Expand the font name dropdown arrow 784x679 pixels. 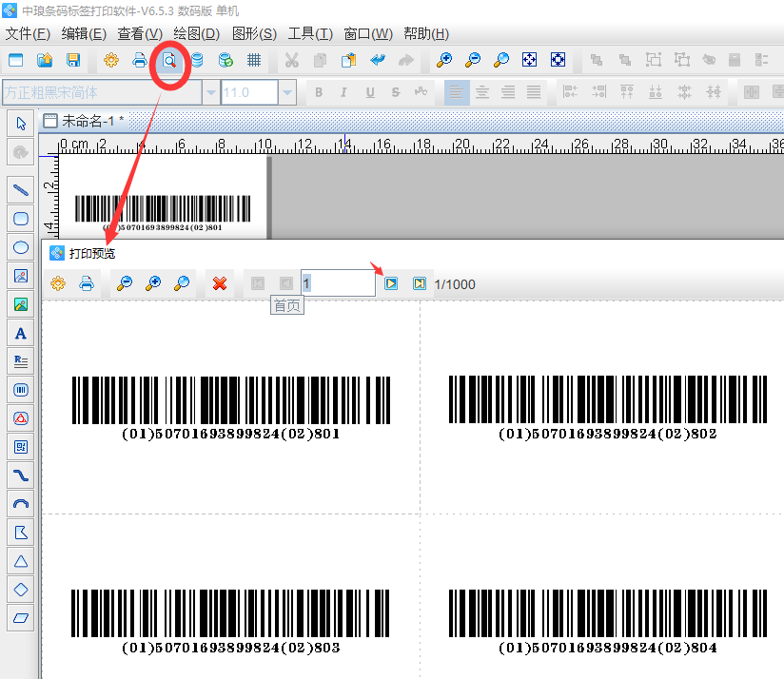pos(211,92)
